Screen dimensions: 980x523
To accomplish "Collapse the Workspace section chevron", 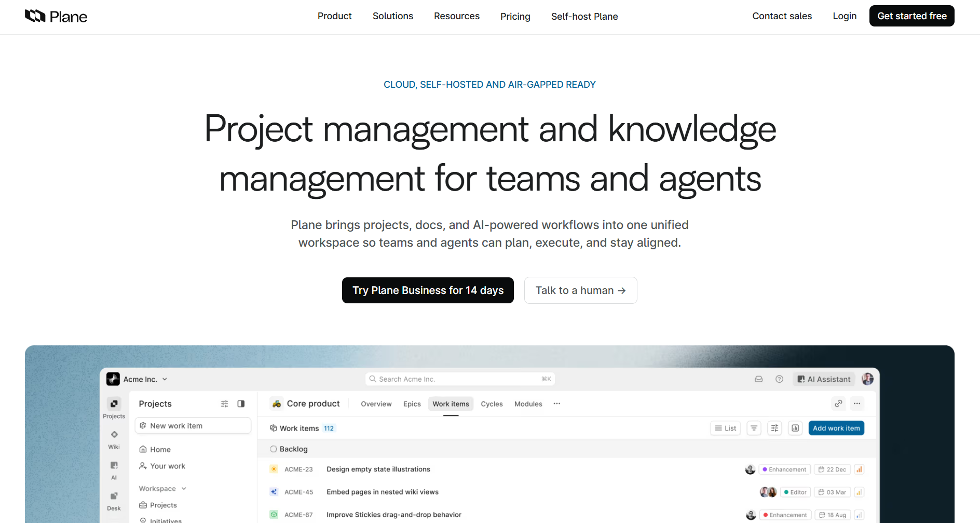I will 184,489.
